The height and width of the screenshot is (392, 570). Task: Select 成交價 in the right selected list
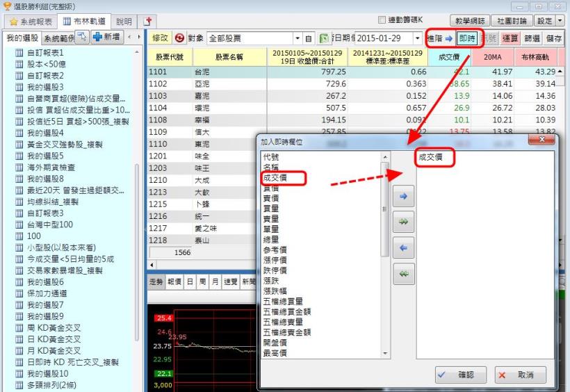pyautogui.click(x=430, y=157)
